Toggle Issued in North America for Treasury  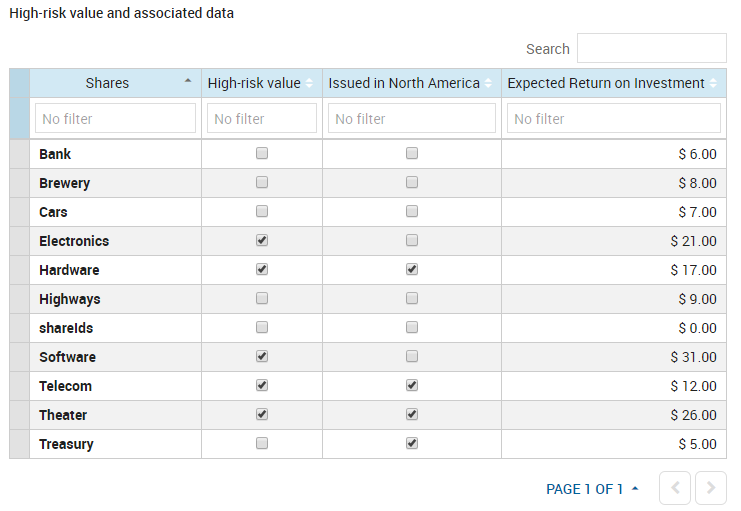coord(412,444)
